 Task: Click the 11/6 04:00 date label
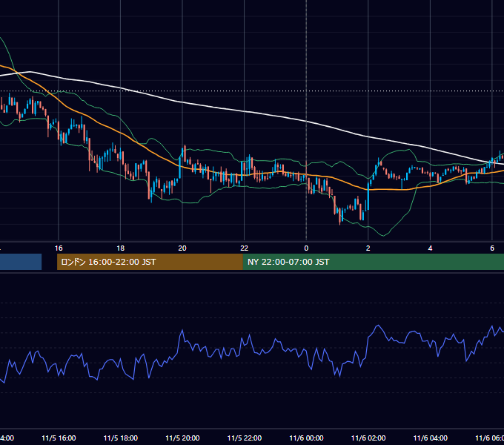pyautogui.click(x=430, y=438)
